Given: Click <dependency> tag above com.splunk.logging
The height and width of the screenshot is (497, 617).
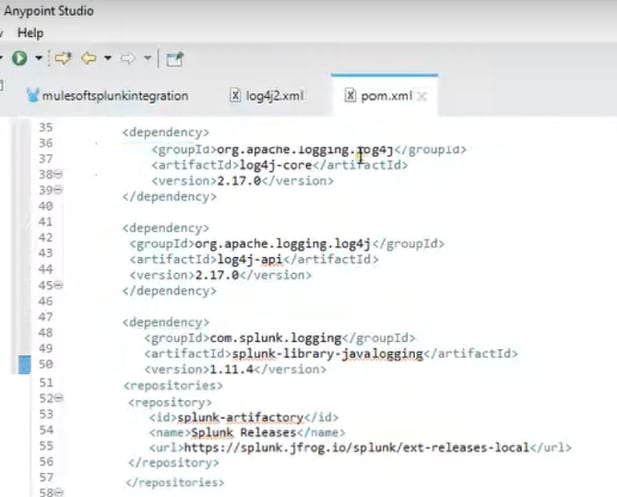Looking at the screenshot, I should click(x=166, y=322).
